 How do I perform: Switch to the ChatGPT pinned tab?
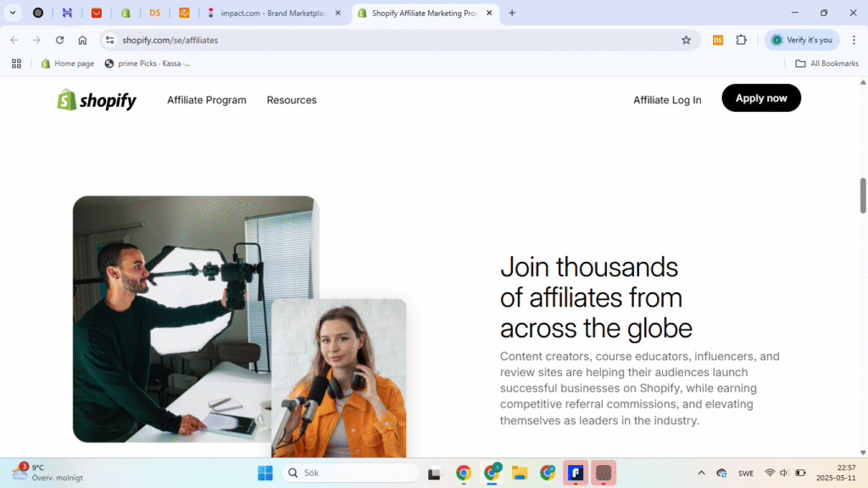[38, 13]
